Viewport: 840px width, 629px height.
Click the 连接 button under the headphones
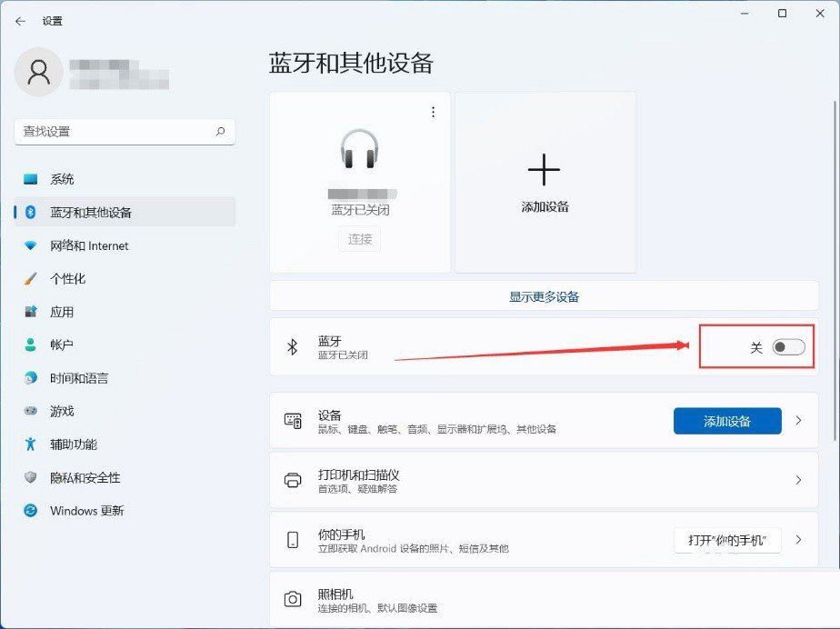(x=359, y=239)
